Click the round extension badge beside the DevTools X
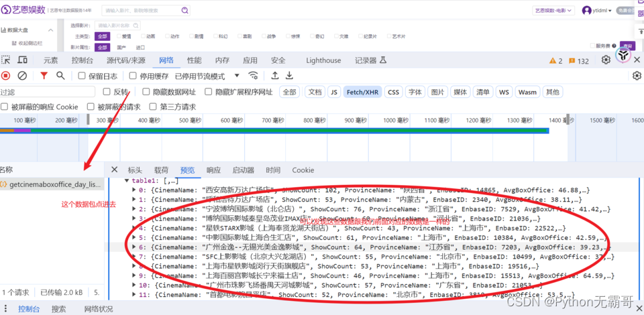Image resolution: width=644 pixels, height=315 pixels. tap(623, 56)
